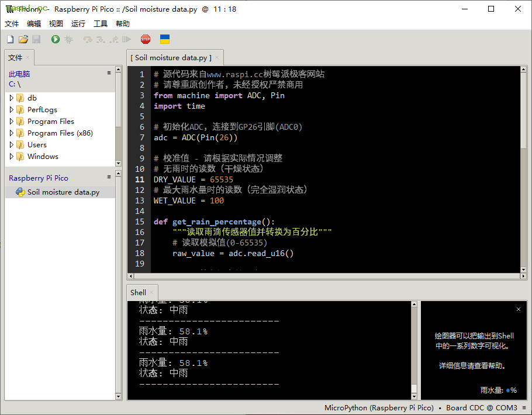Click line number 11 in the gutter
Image resolution: width=532 pixels, height=415 pixels.
click(x=140, y=179)
